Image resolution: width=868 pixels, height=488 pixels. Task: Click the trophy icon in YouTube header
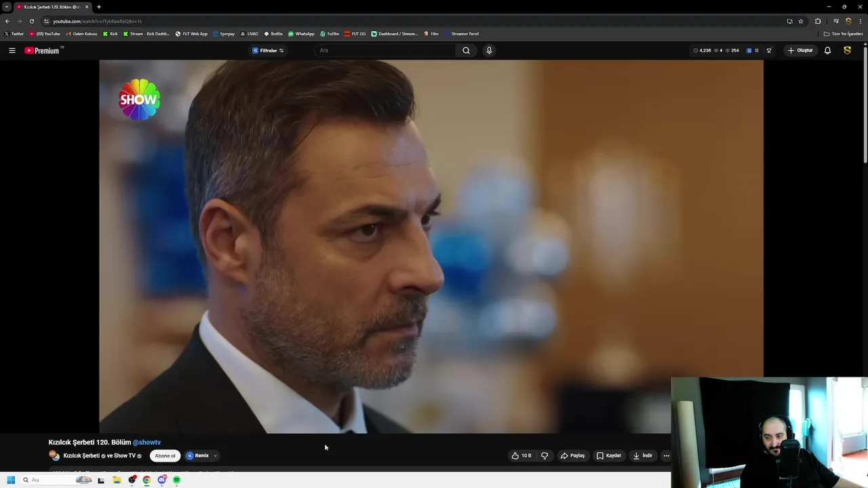point(769,50)
